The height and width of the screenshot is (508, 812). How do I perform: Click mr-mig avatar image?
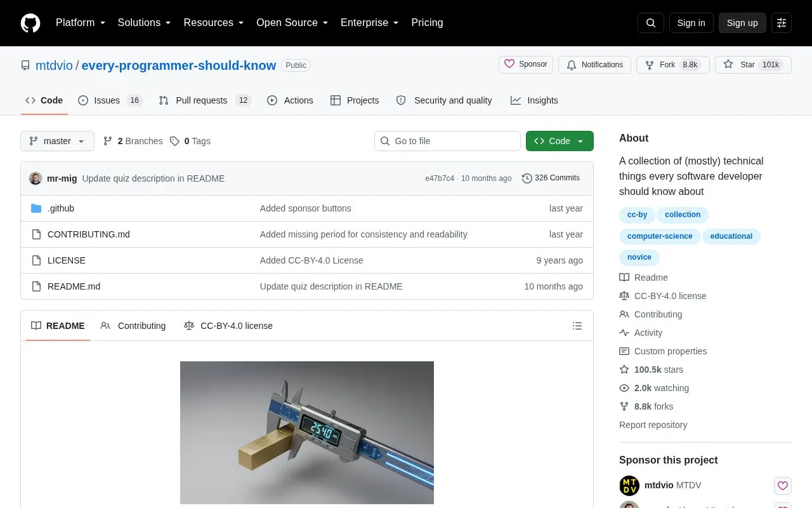(36, 178)
